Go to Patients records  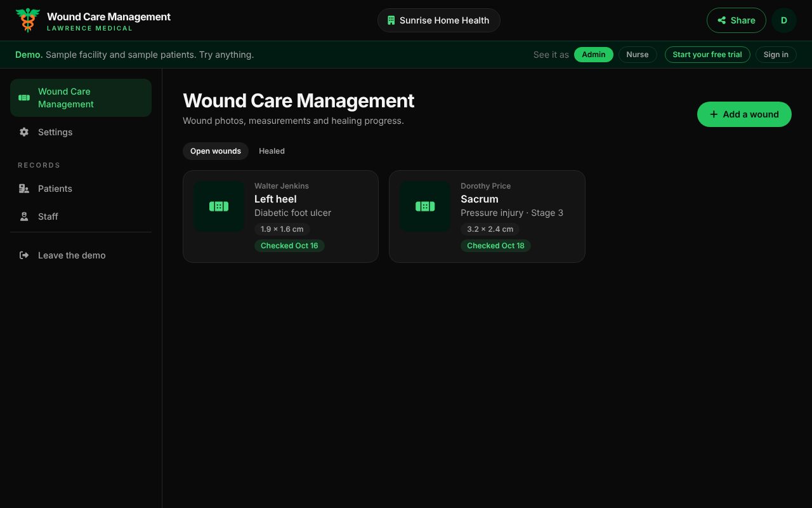coord(81,189)
